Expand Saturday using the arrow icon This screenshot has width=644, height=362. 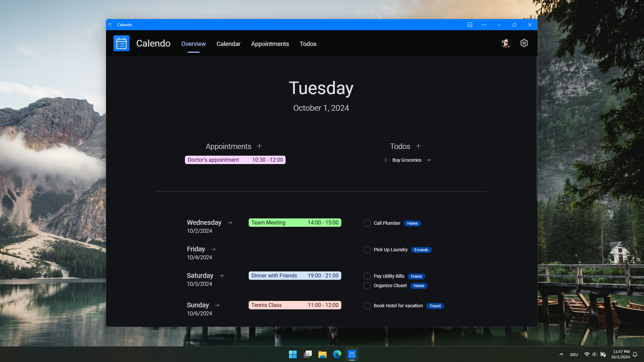point(221,275)
